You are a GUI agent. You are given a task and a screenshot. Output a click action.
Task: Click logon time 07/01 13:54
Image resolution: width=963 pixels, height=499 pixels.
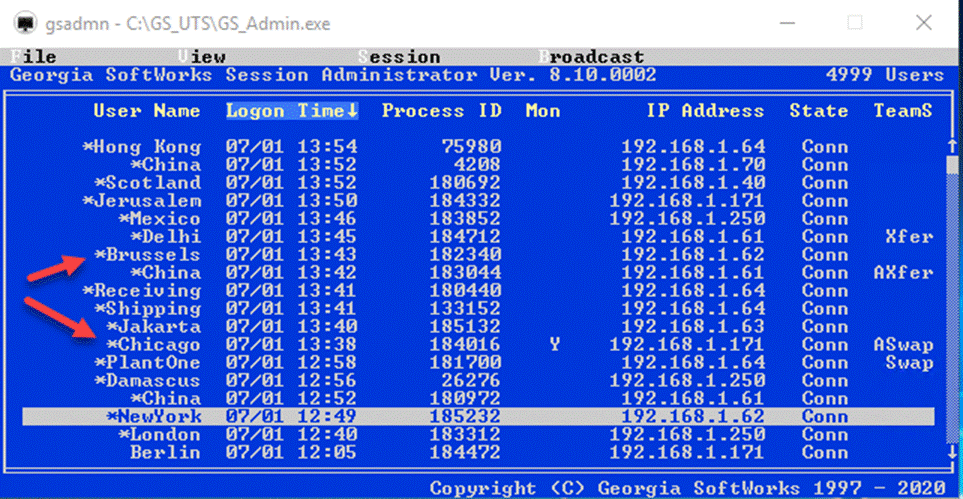click(x=291, y=147)
